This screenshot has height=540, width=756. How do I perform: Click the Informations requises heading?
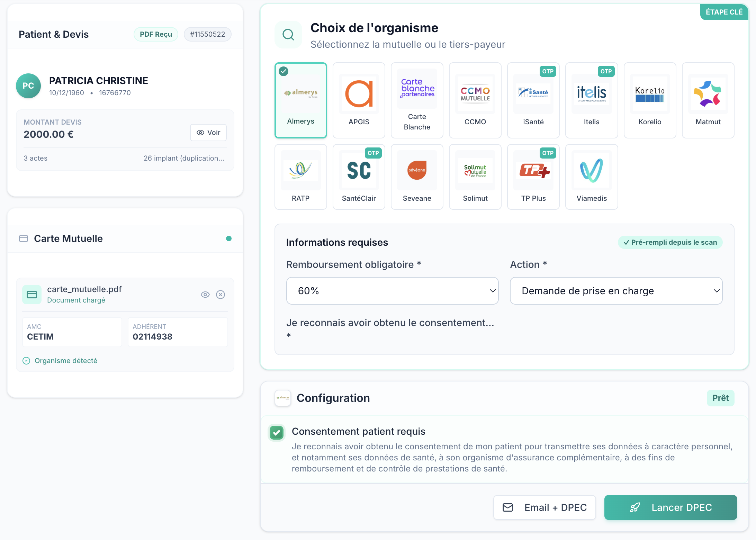(337, 242)
